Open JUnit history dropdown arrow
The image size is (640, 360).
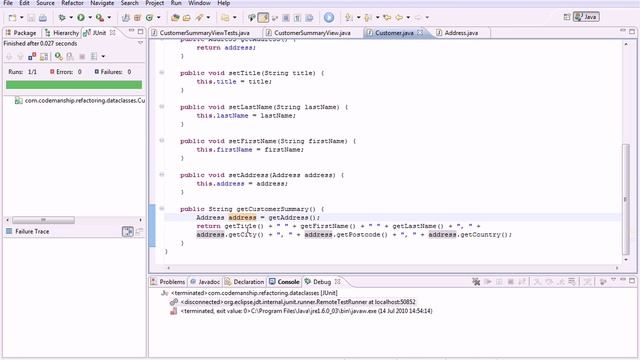coord(103,56)
